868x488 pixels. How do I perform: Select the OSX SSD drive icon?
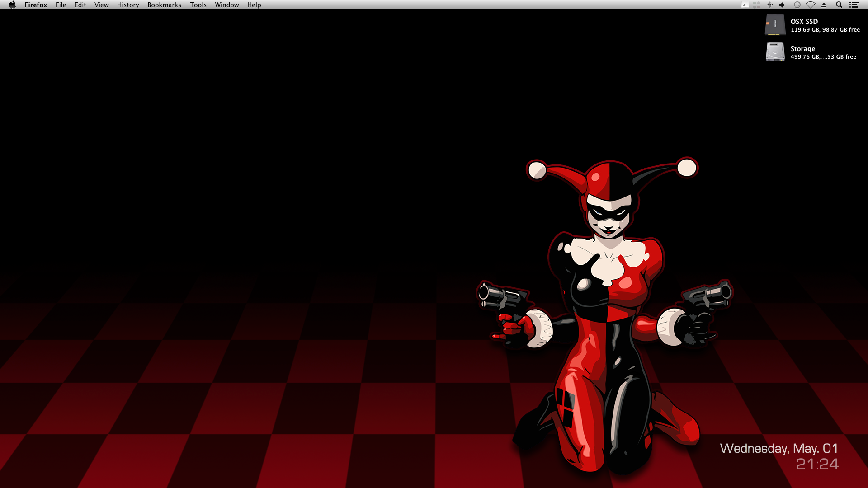775,25
